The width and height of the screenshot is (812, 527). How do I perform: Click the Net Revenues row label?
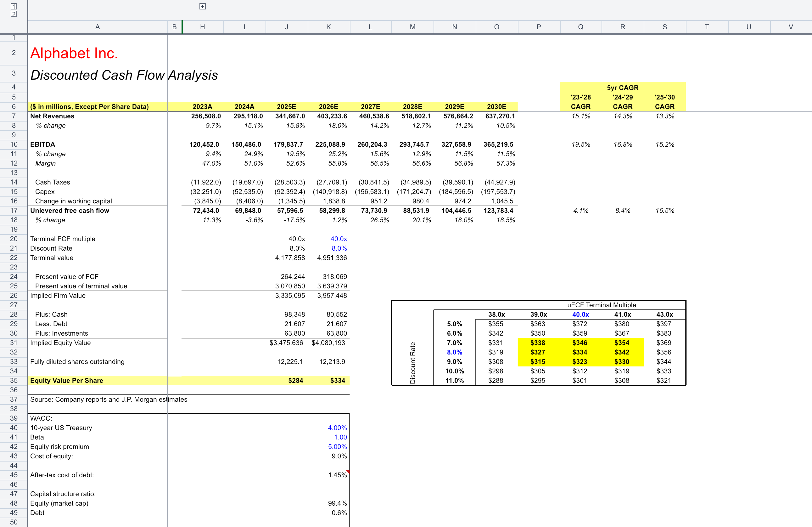click(52, 116)
